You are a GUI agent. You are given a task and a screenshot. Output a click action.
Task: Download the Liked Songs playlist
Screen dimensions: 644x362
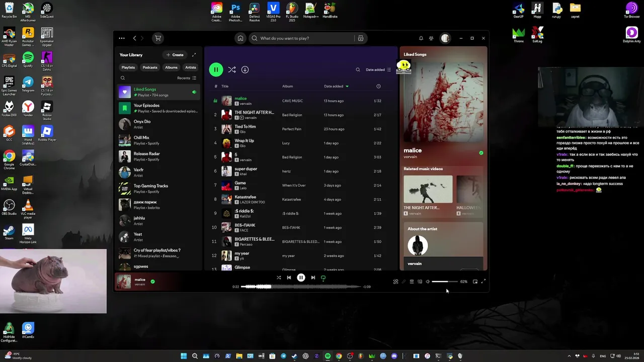245,70
